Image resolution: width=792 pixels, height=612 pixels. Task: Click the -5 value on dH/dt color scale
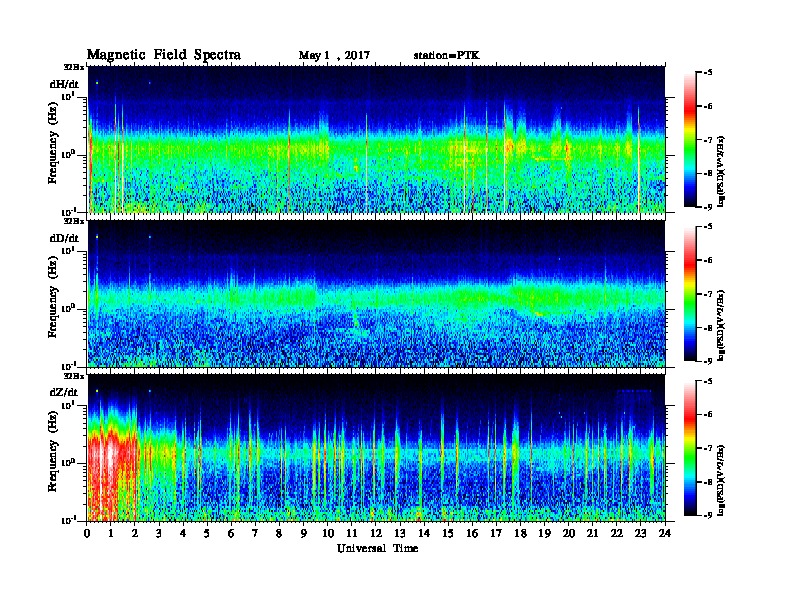[x=708, y=73]
